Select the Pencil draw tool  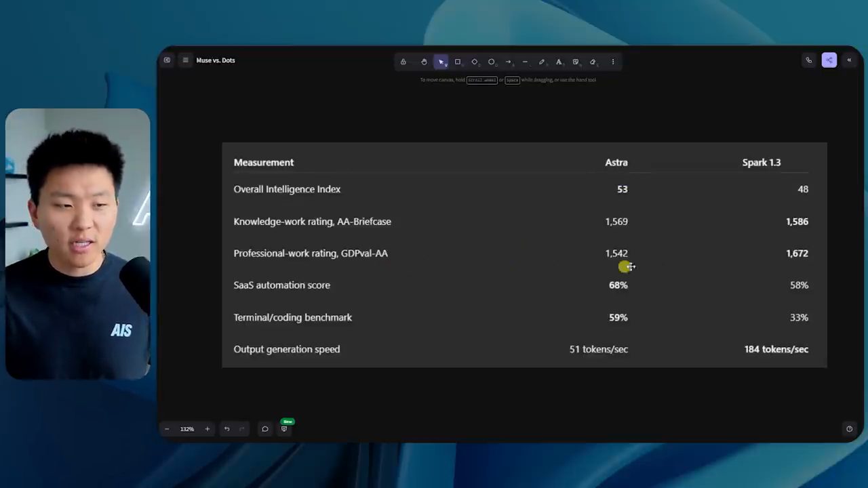[x=542, y=62]
